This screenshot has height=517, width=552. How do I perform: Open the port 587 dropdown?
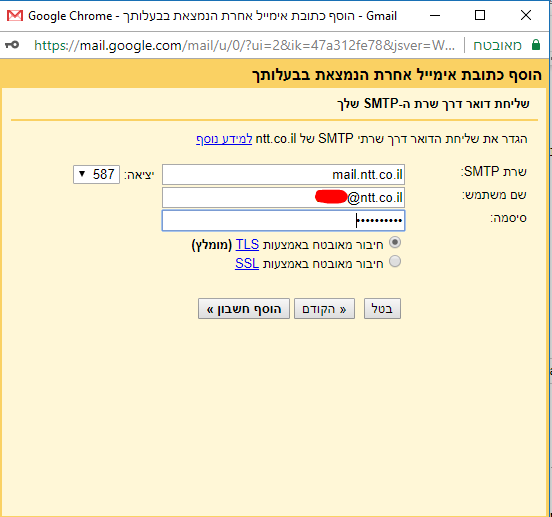(x=96, y=174)
